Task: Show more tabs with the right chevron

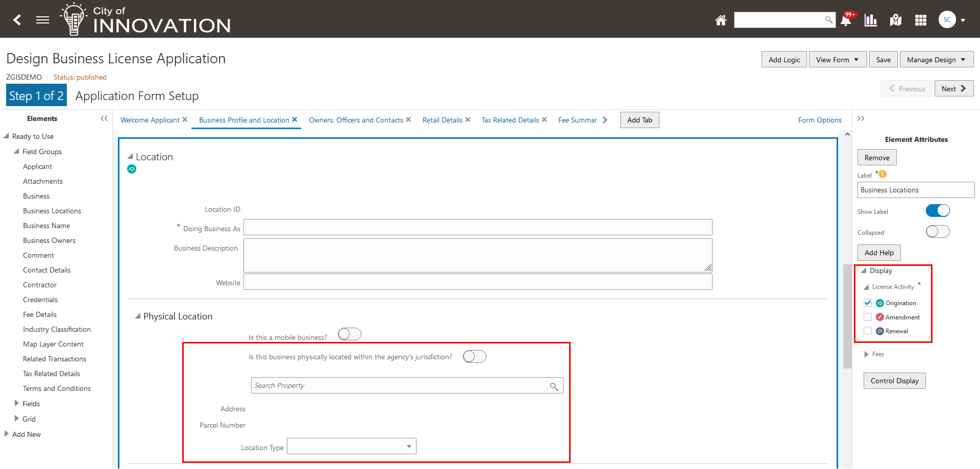Action: (605, 120)
